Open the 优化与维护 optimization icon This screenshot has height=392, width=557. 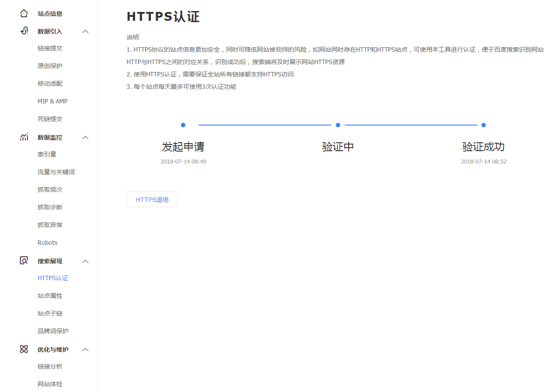click(x=24, y=349)
